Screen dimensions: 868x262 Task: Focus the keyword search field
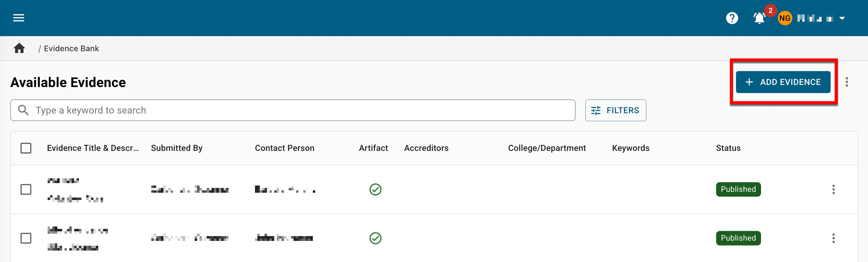297,110
